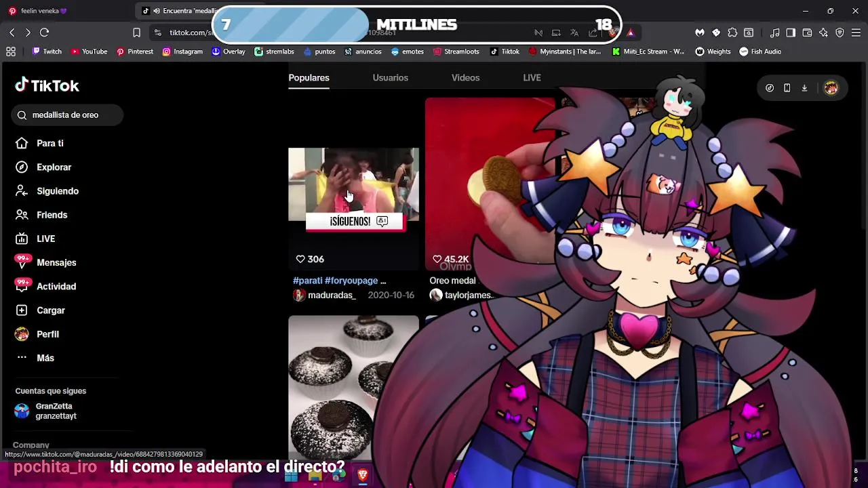
Task: Click Cargar to upload a video
Action: pos(41,310)
